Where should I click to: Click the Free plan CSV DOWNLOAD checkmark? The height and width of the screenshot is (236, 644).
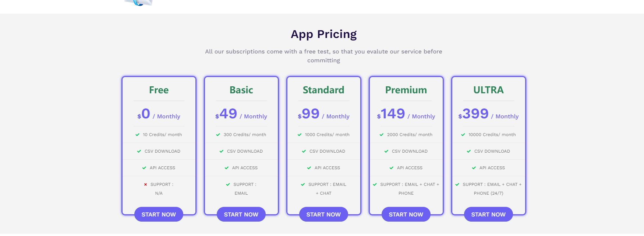(139, 151)
